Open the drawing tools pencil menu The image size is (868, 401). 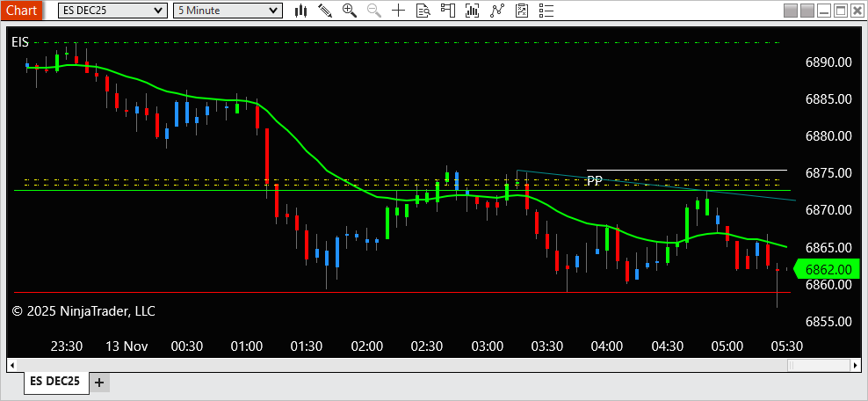click(x=325, y=10)
